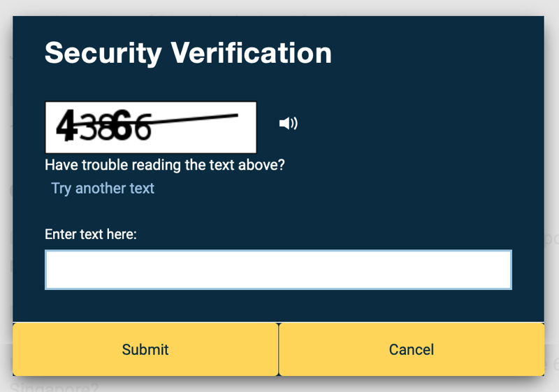Play the audio captcha speaker icon
This screenshot has height=392, width=559.
pyautogui.click(x=288, y=124)
